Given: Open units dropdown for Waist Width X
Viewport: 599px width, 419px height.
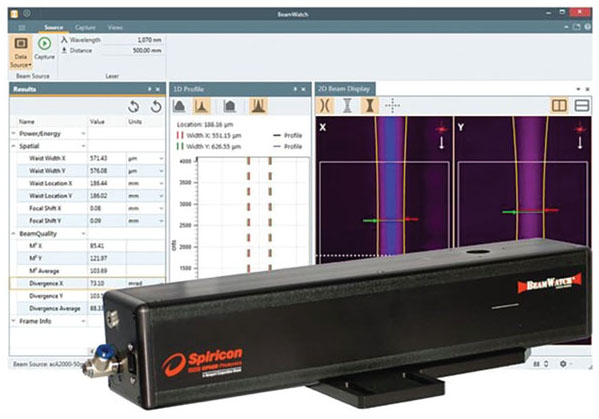Looking at the screenshot, I should coord(161,159).
